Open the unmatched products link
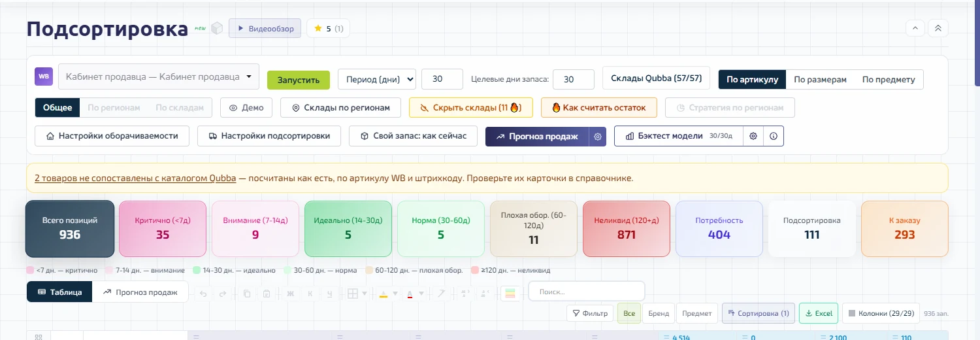Screen dimensions: 980x340 135,178
